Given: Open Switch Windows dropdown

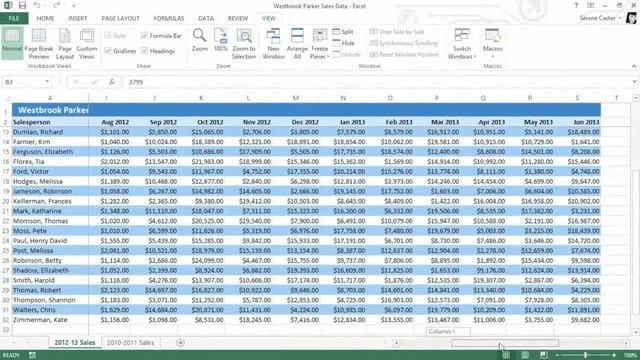Looking at the screenshot, I should (x=462, y=43).
